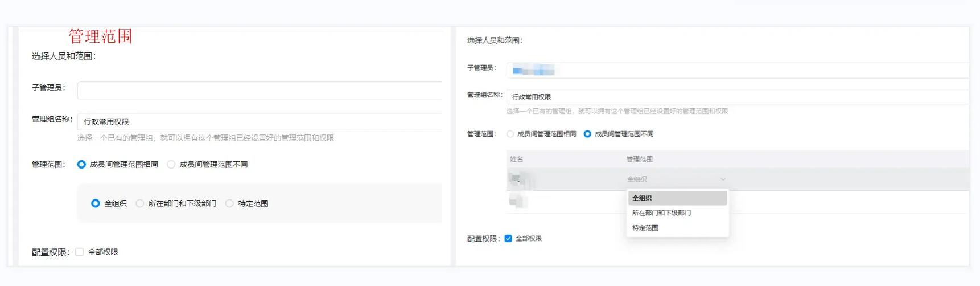The image size is (980, 286).
Task: Select 成员间管理范围相同 radio in right panel
Action: [510, 134]
